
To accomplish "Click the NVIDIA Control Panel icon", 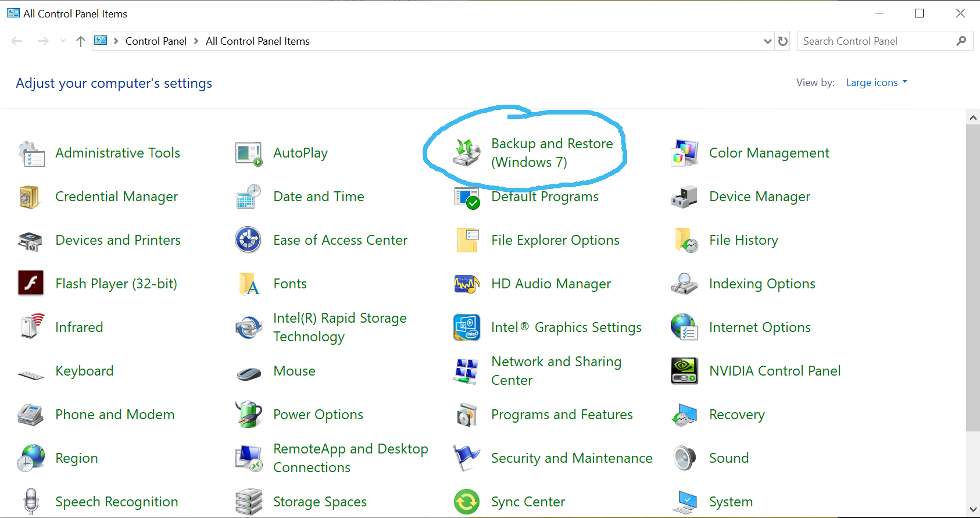I will point(684,371).
